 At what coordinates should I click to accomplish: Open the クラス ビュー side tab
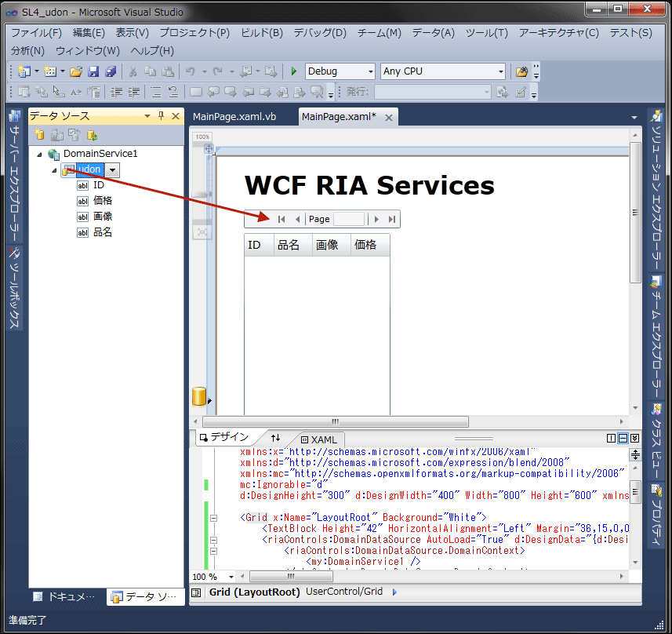pyautogui.click(x=656, y=440)
